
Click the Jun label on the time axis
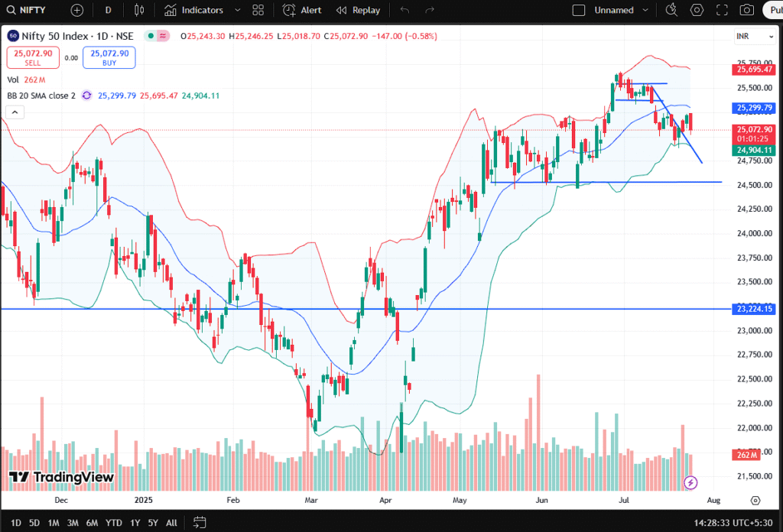pos(541,500)
